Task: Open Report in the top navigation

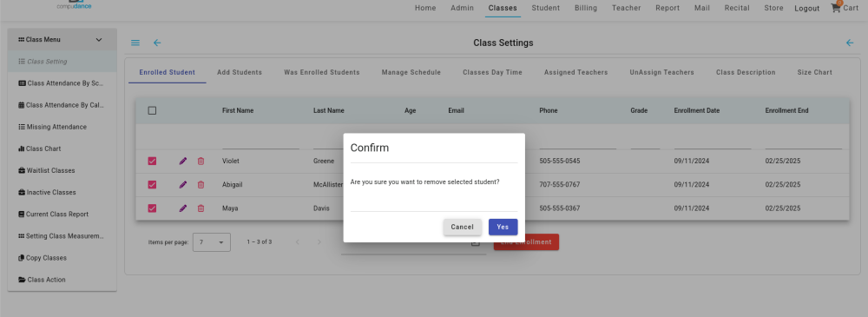Action: 667,9
